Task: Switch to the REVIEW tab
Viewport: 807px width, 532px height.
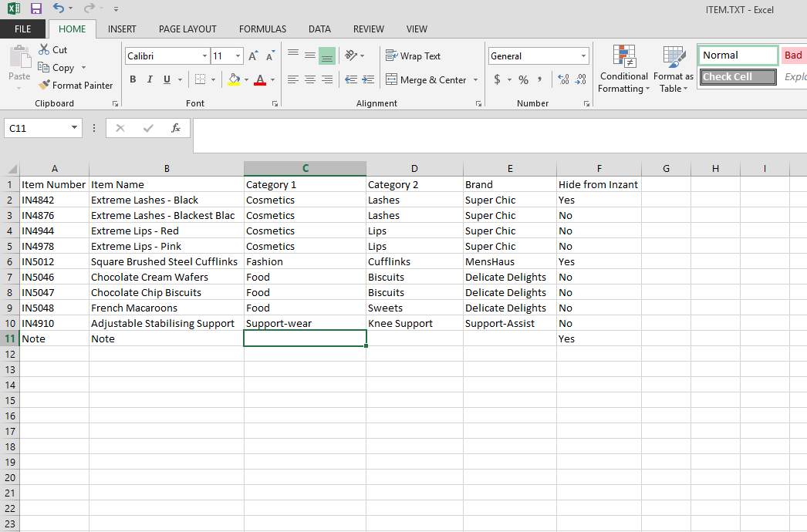Action: (369, 29)
